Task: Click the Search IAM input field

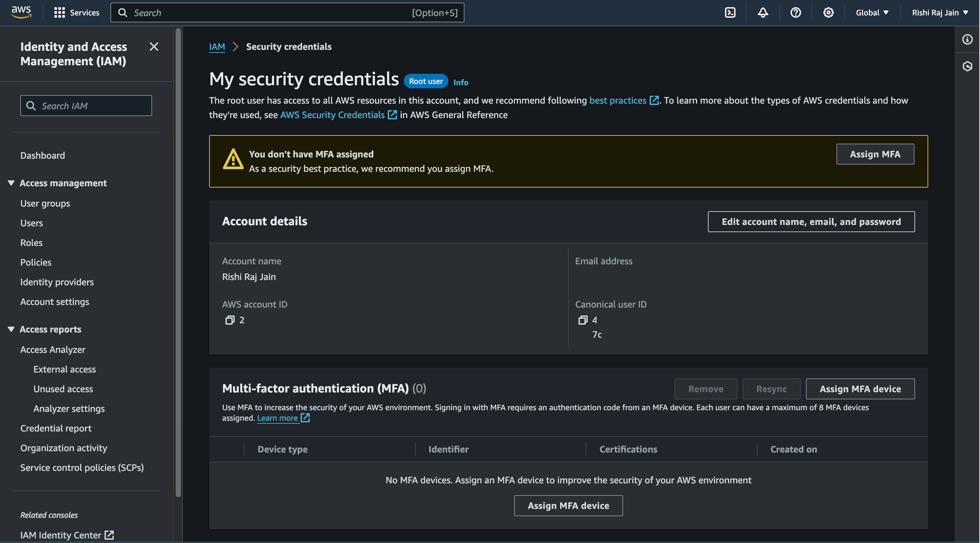Action: [x=86, y=105]
